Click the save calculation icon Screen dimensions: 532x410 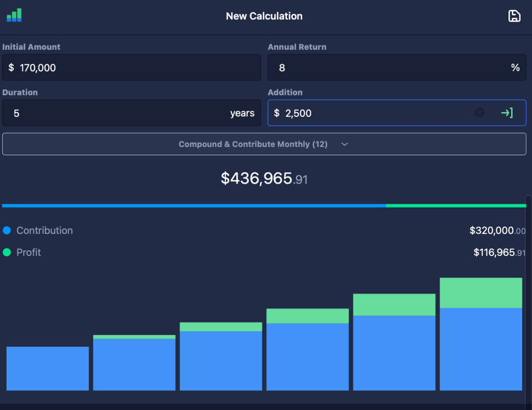[514, 16]
